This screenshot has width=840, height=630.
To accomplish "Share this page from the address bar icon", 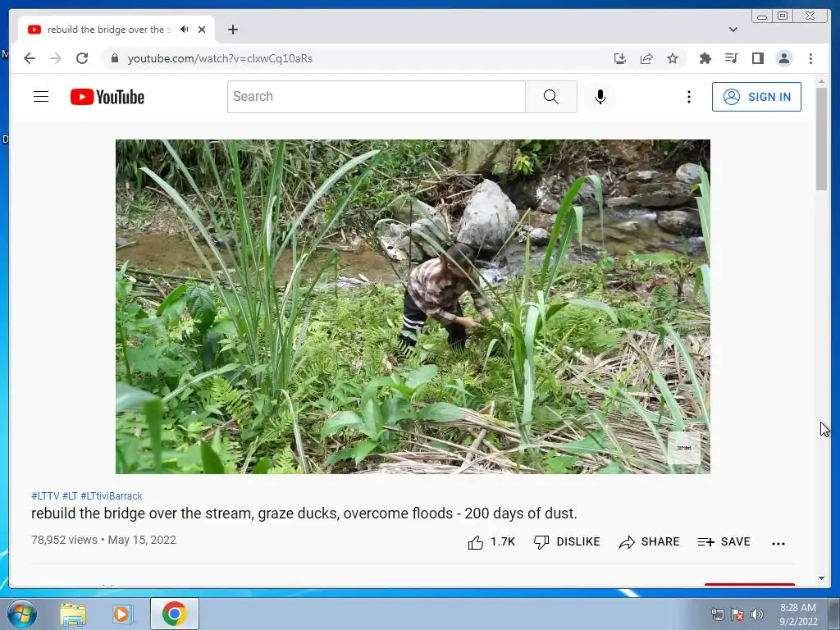I will tap(646, 58).
